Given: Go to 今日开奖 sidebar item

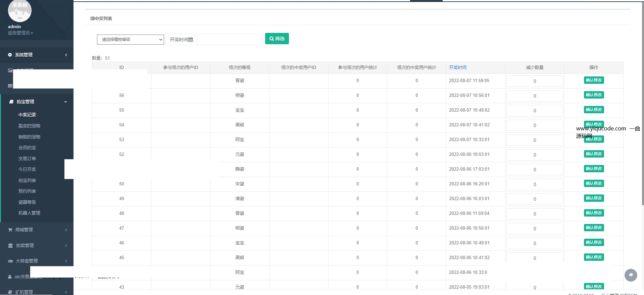Looking at the screenshot, I should [27, 169].
